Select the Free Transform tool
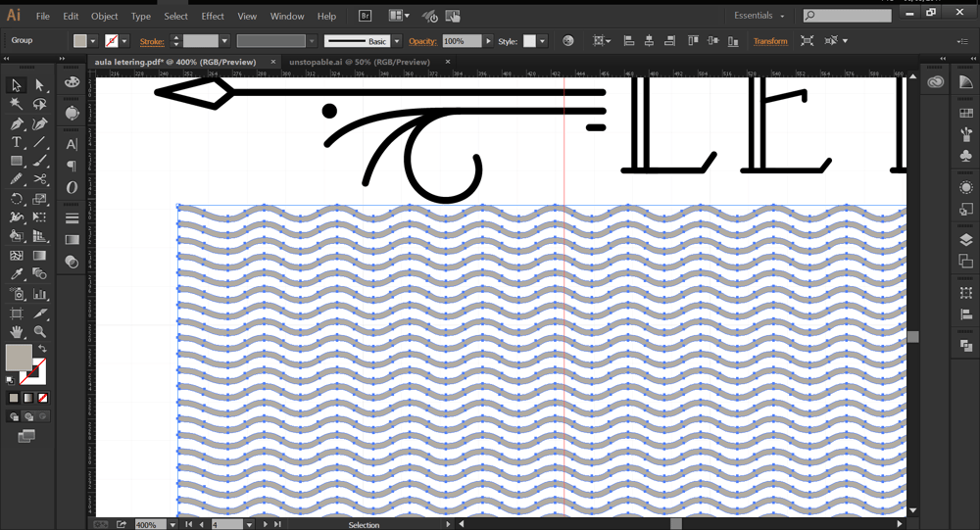980x530 pixels. click(40, 217)
